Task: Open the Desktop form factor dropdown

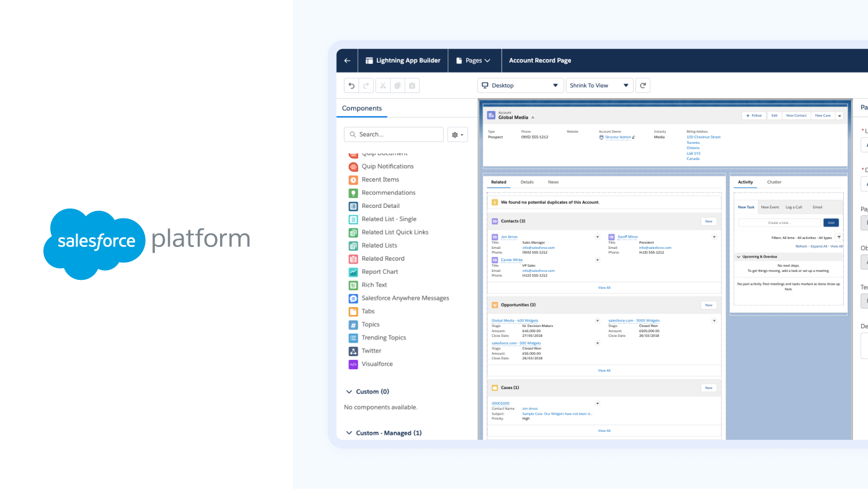Action: (520, 86)
